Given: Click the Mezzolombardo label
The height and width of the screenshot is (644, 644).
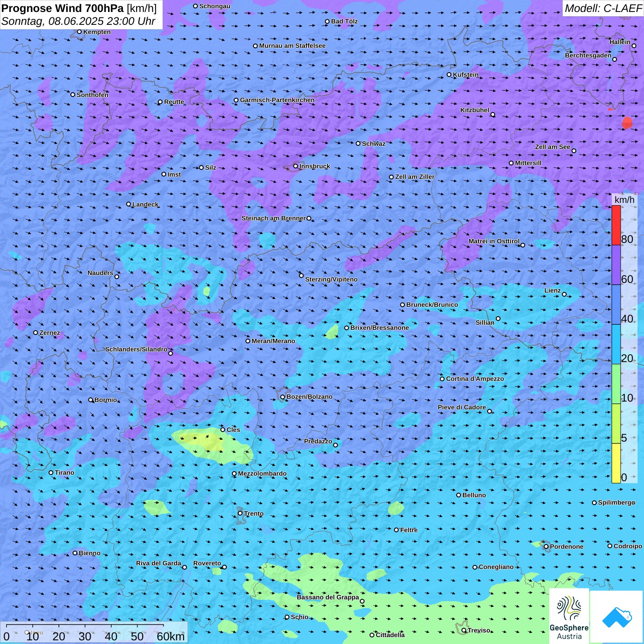Looking at the screenshot, I should coord(262,473).
